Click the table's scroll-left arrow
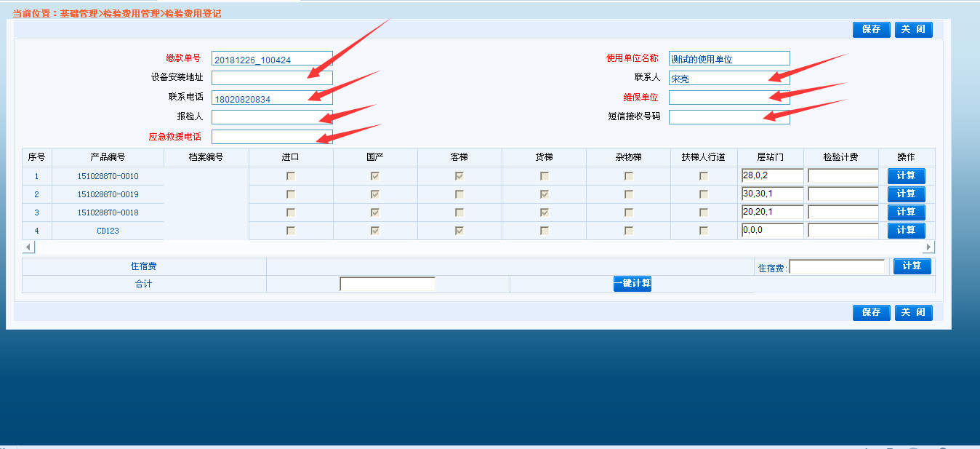 pos(28,247)
